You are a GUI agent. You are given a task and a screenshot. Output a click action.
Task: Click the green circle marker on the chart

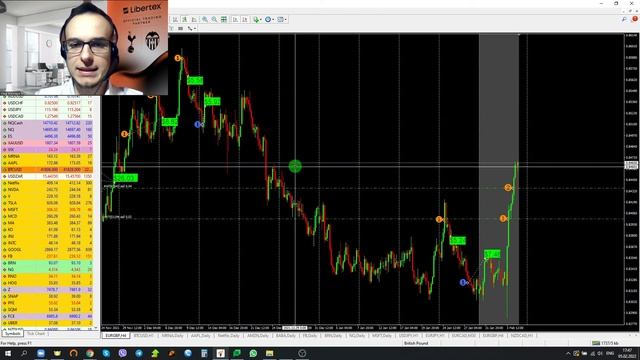coord(295,166)
